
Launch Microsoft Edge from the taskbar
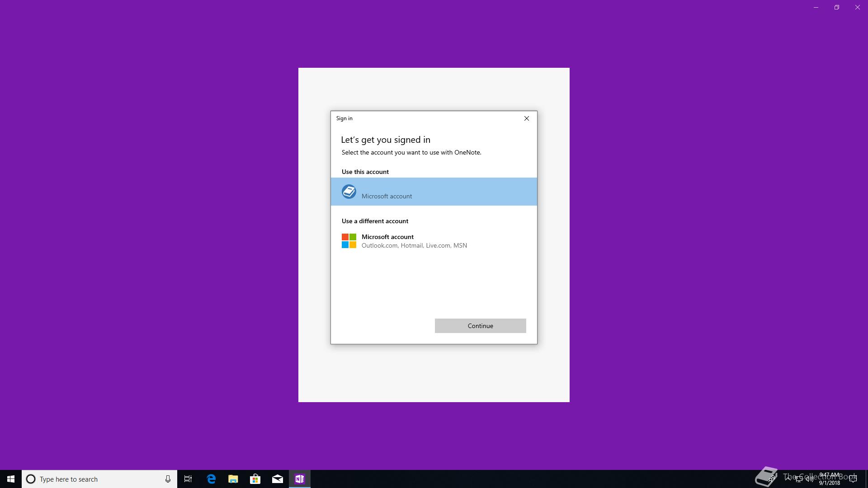coord(211,479)
